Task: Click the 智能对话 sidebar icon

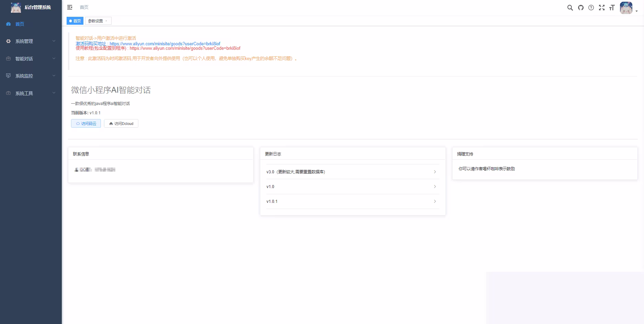Action: (9, 59)
